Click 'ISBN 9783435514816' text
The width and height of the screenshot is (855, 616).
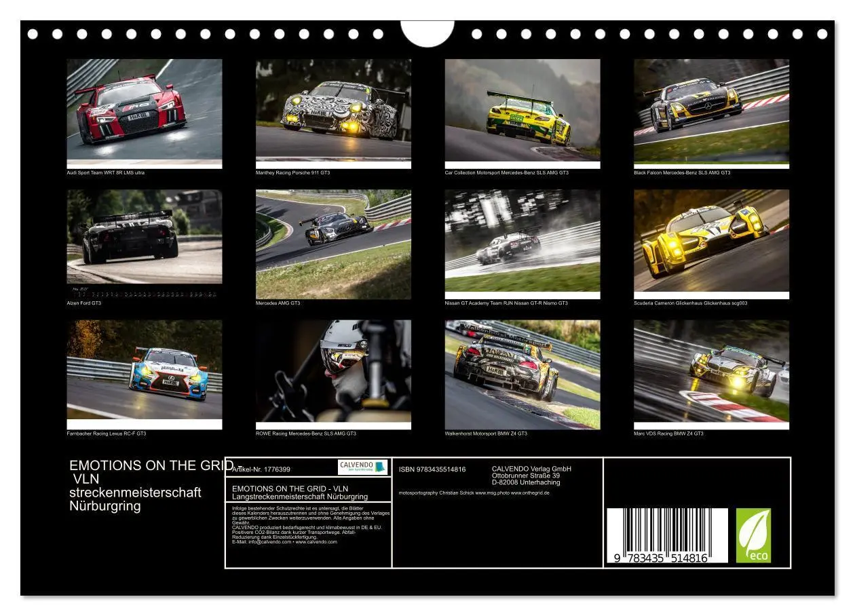[432, 469]
